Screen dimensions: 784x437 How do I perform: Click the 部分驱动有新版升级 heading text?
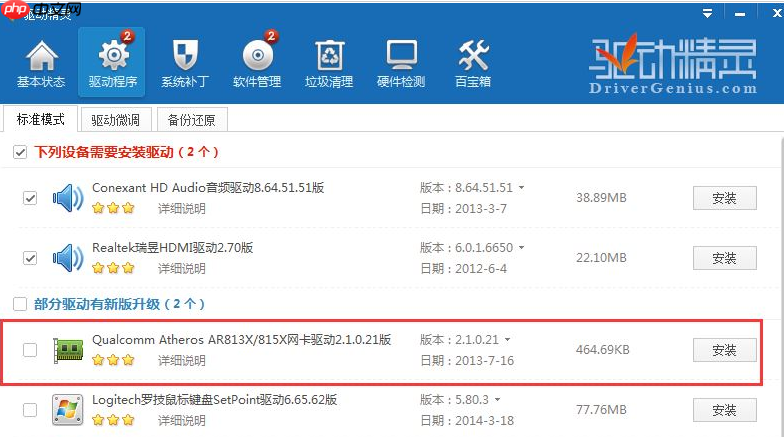click(119, 304)
